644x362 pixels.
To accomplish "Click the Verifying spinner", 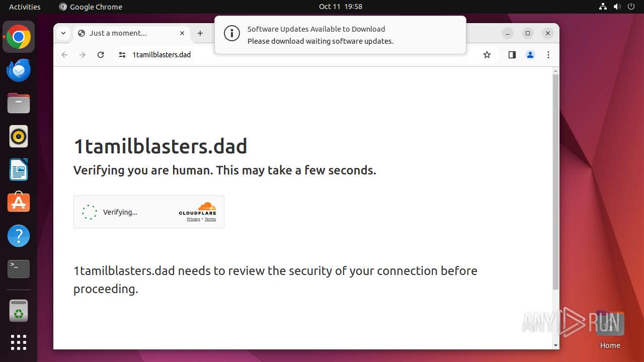I will pos(90,212).
